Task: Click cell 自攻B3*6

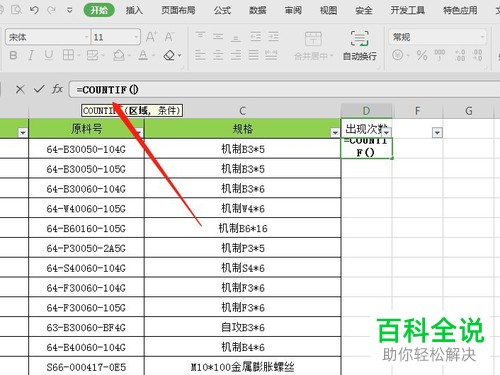Action: pos(243,327)
